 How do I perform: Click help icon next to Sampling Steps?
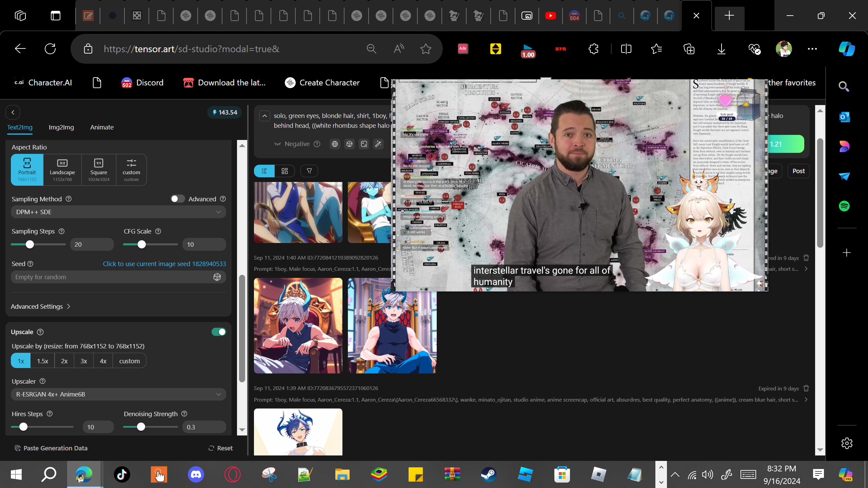[61, 231]
